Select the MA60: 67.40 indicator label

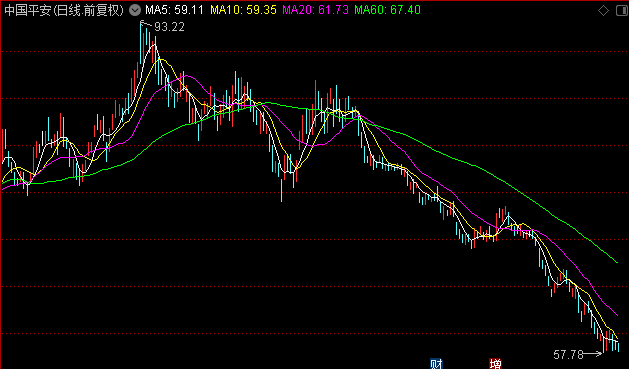coord(388,10)
